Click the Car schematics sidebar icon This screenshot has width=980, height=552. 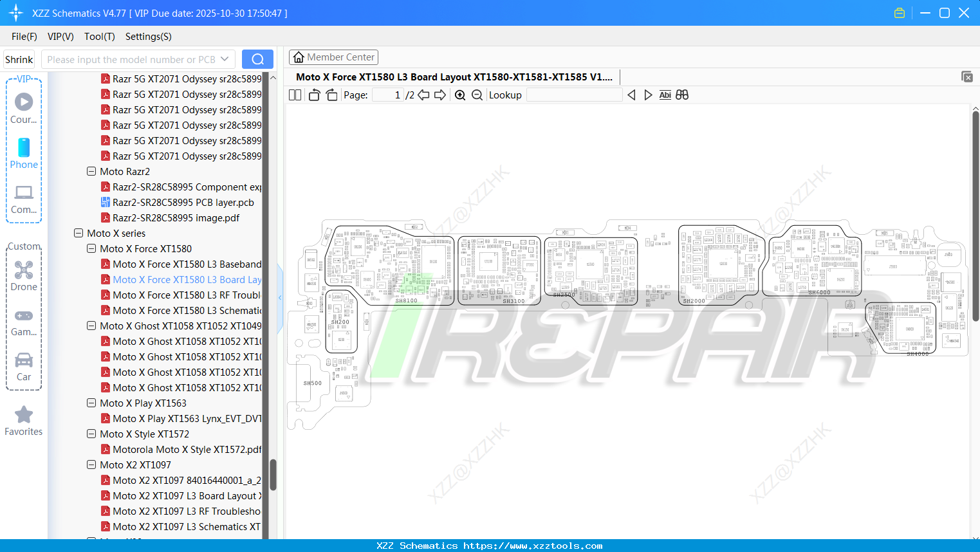[x=24, y=360]
